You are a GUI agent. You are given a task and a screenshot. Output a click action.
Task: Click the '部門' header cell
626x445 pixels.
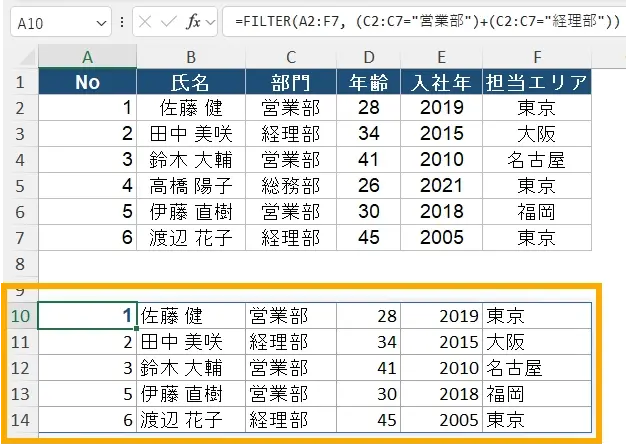pyautogui.click(x=291, y=82)
